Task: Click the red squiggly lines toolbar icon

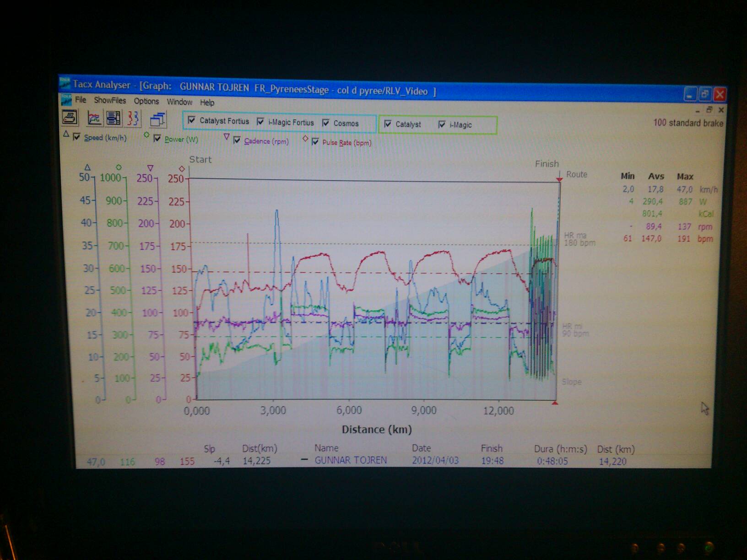Action: pyautogui.click(x=133, y=119)
